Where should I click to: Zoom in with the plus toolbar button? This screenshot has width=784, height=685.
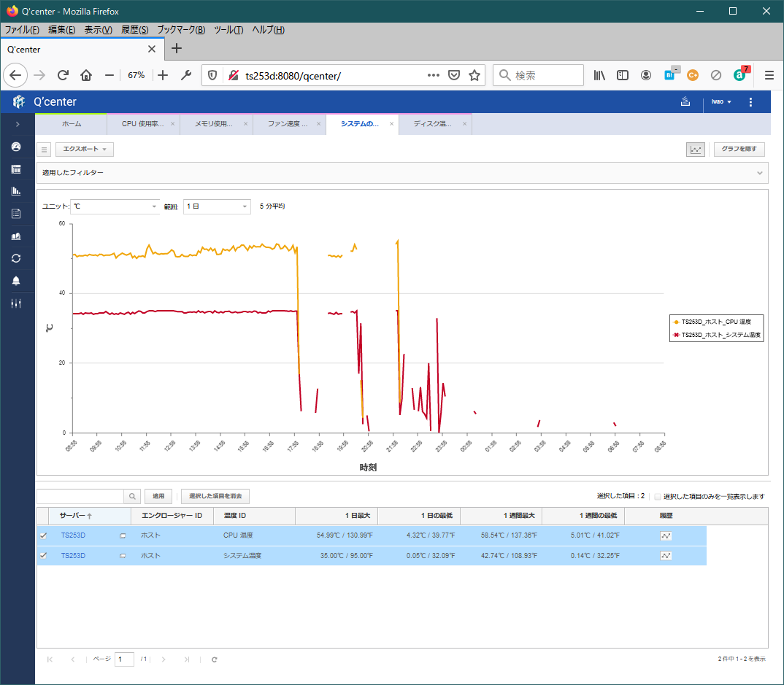pos(163,75)
